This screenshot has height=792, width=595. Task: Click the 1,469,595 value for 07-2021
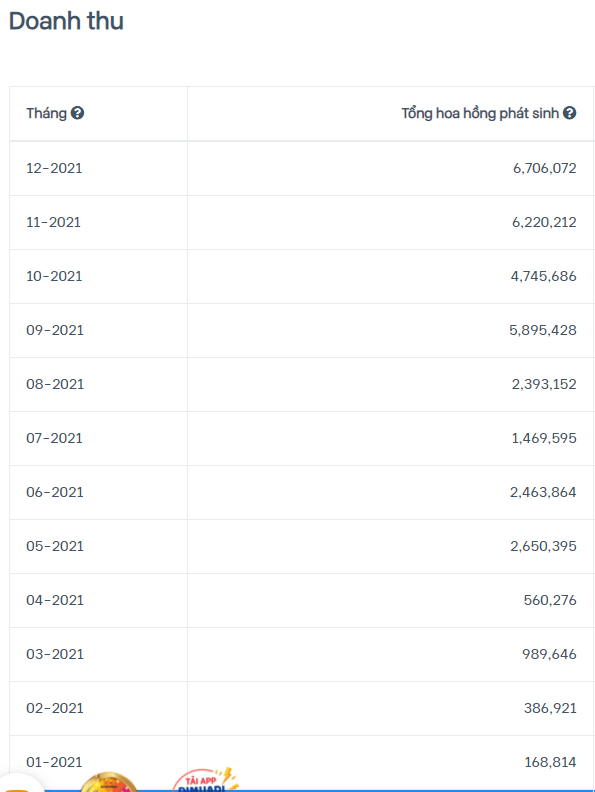(544, 438)
